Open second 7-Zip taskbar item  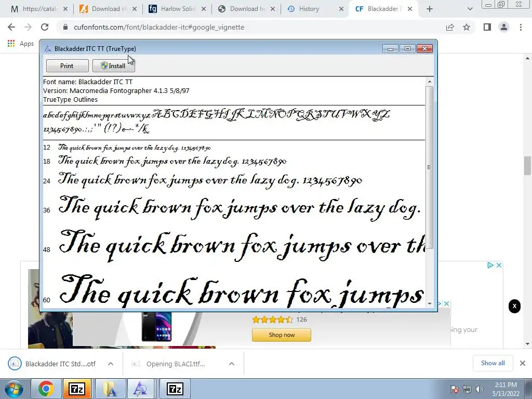[175, 389]
